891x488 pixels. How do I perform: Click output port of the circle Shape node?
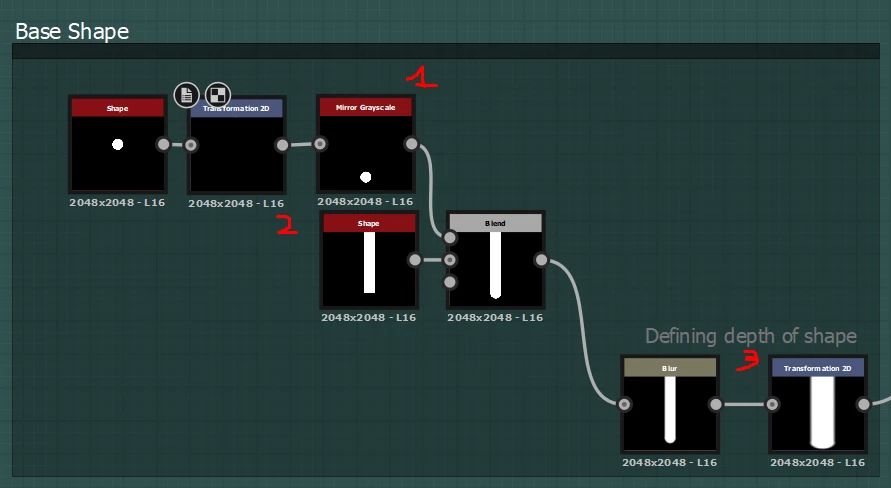[163, 144]
